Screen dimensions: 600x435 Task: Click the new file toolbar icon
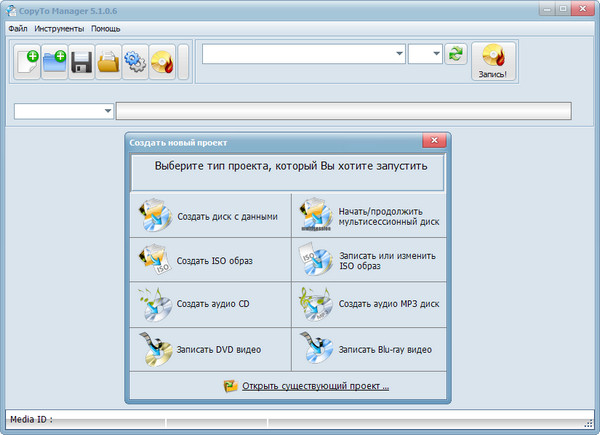[27, 63]
